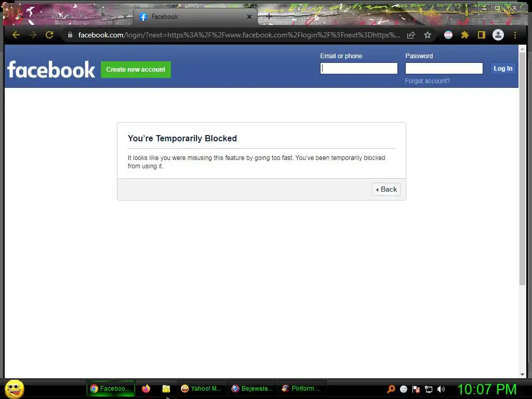Focus the Email or phone field
Image resolution: width=532 pixels, height=399 pixels.
coord(358,68)
